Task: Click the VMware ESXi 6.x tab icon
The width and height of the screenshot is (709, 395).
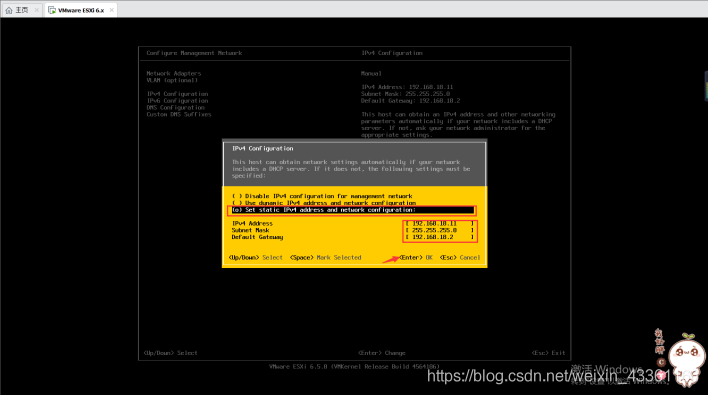Action: [52, 10]
